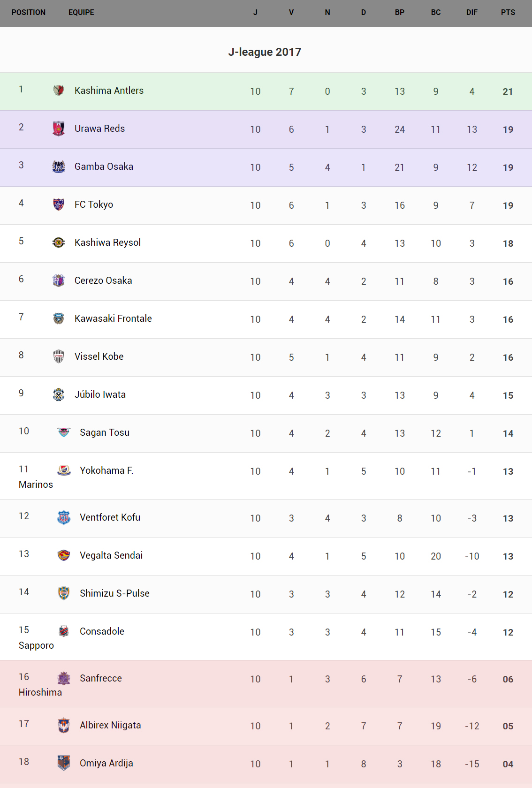Select the Júbilo Iwata team name

pyautogui.click(x=100, y=394)
